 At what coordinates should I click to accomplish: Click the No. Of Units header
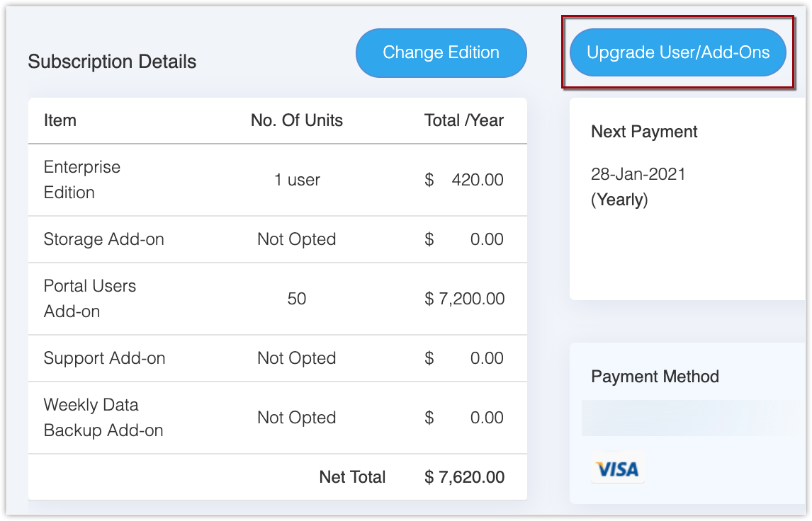[297, 120]
